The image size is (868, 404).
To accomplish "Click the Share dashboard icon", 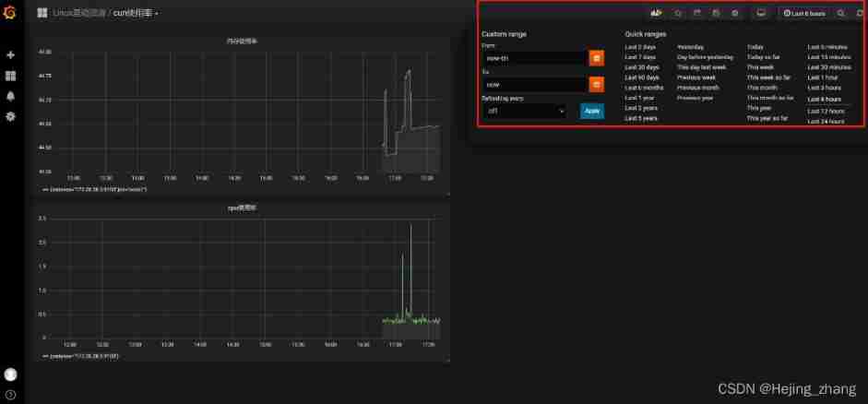I will point(697,13).
